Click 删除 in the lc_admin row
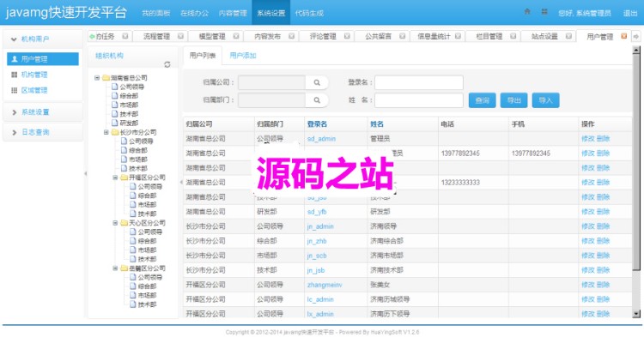Image resolution: width=644 pixels, height=337 pixels. 603,299
